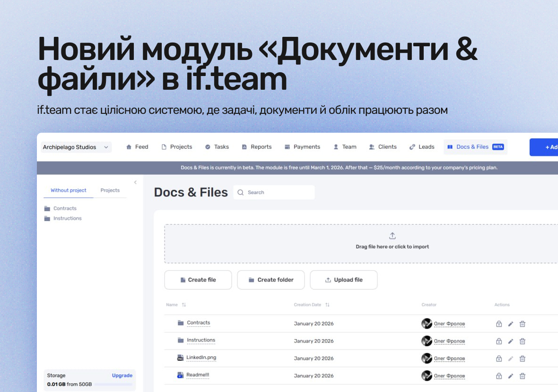Sort the list by Name column arrows

(183, 305)
